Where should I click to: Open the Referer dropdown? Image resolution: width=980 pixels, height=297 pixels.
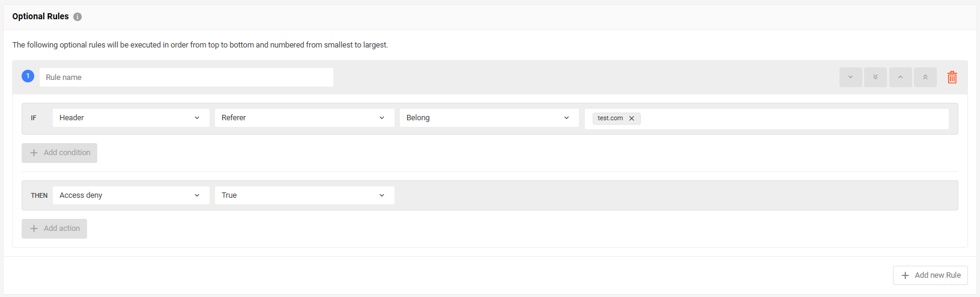(x=304, y=118)
